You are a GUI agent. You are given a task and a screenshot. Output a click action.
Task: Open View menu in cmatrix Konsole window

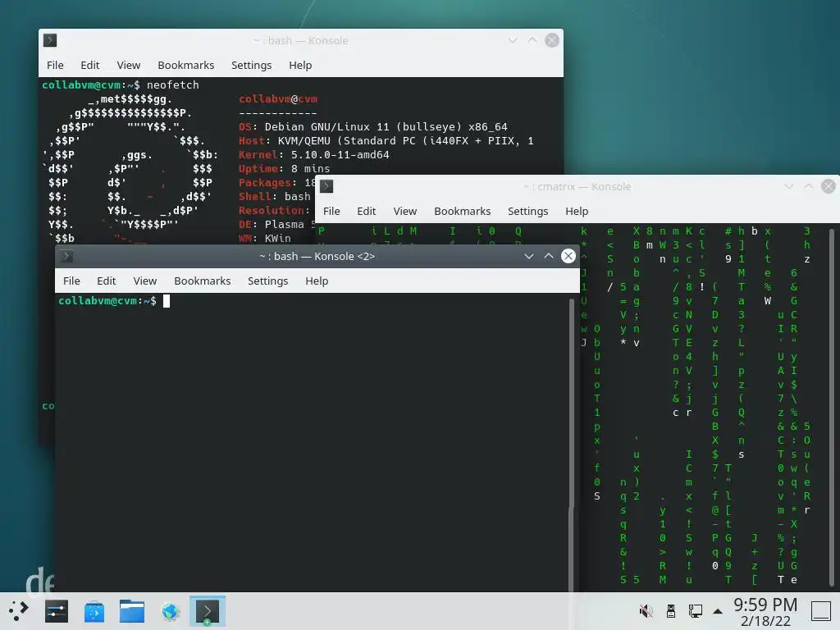pyautogui.click(x=405, y=211)
